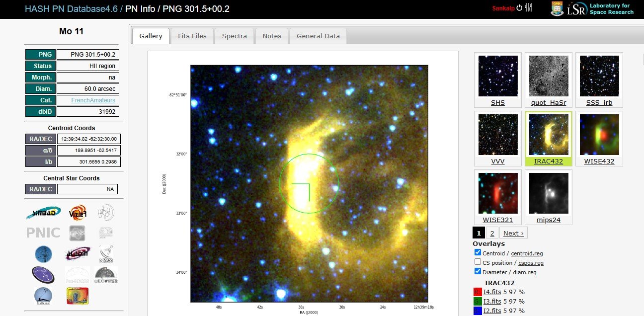Open the I2.fits file link
644x316 pixels.
(492, 311)
